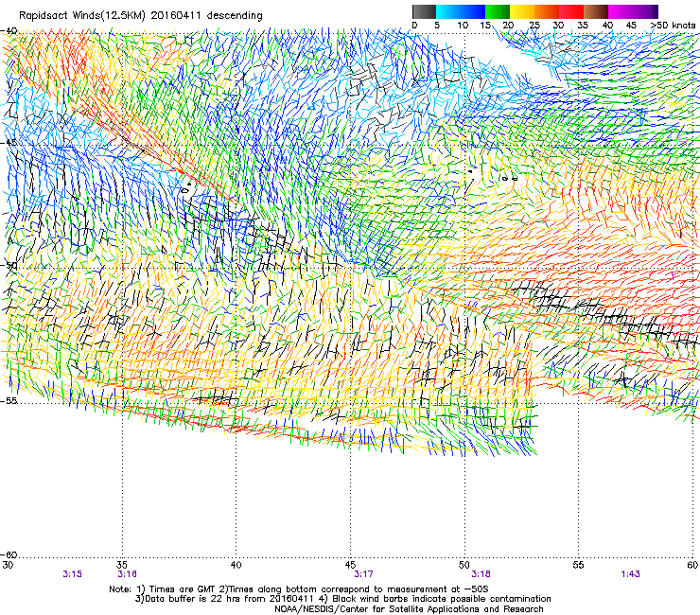This screenshot has height=615, width=700.
Task: Click the '35' longitude label on bottom axis
Action: (x=122, y=565)
